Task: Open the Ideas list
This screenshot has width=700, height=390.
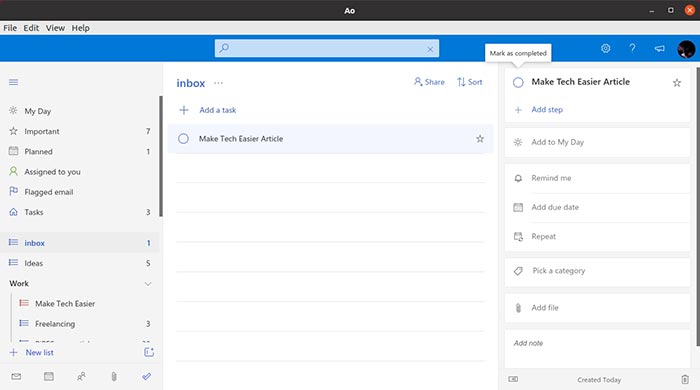Action: pyautogui.click(x=79, y=263)
